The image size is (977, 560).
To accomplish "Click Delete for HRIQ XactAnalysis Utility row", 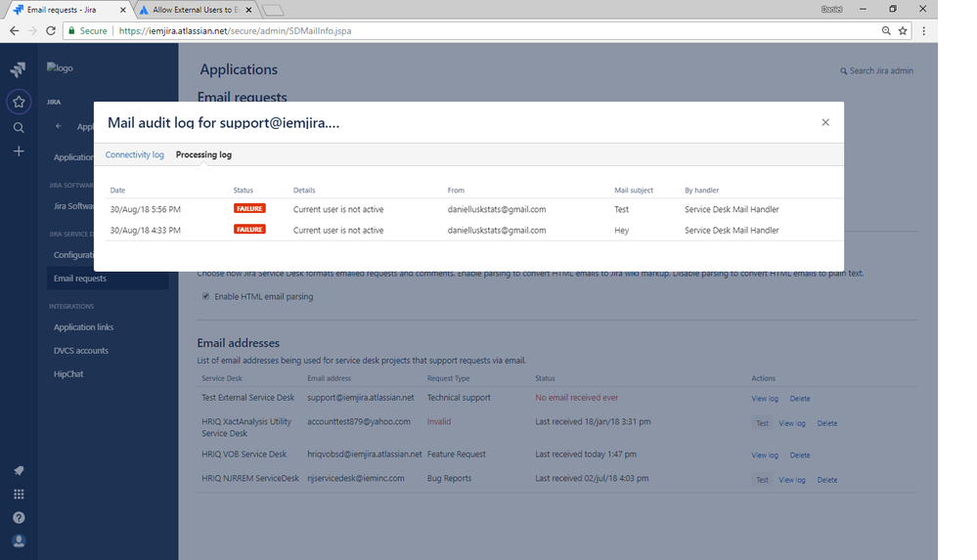I will [827, 423].
